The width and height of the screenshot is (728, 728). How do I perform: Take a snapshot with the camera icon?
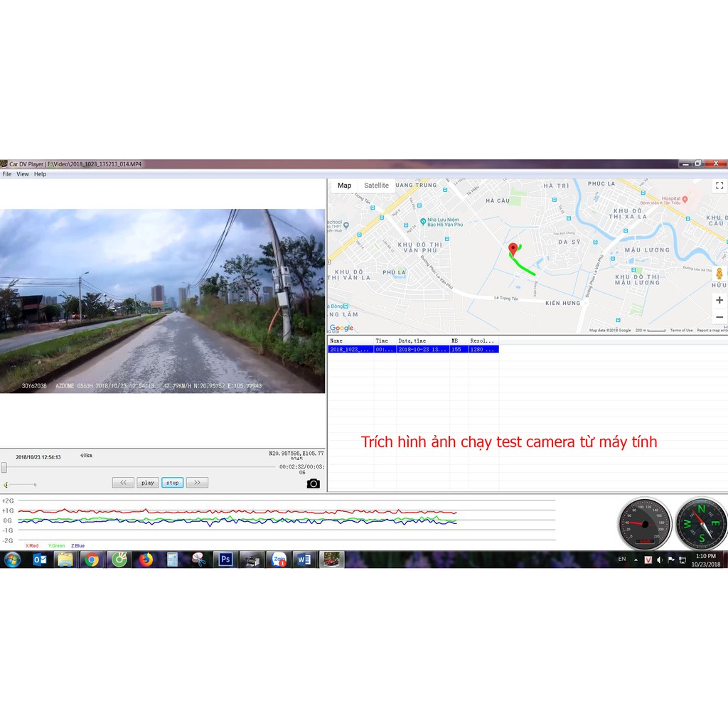pyautogui.click(x=313, y=483)
